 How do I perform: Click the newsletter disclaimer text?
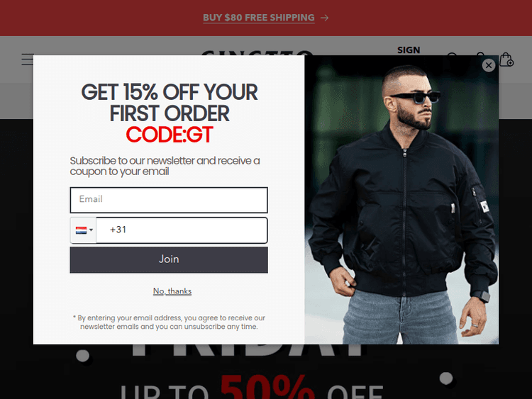169,322
